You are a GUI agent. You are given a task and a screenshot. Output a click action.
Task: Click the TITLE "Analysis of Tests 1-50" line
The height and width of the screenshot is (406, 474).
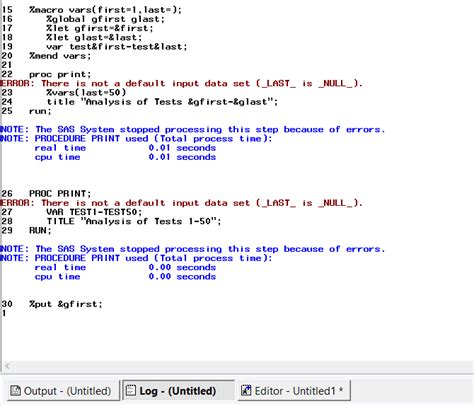pyautogui.click(x=111, y=221)
